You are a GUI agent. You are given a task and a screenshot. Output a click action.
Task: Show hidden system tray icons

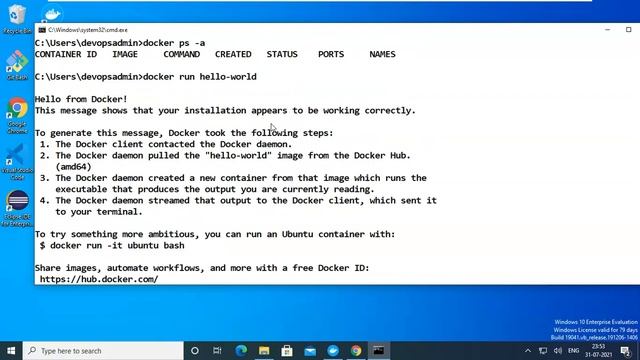(x=528, y=351)
